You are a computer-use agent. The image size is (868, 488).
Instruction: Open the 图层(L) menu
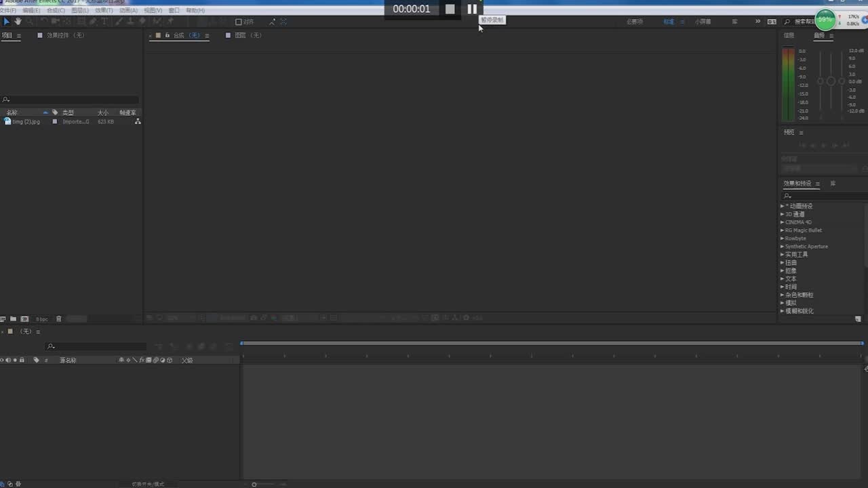click(x=80, y=10)
